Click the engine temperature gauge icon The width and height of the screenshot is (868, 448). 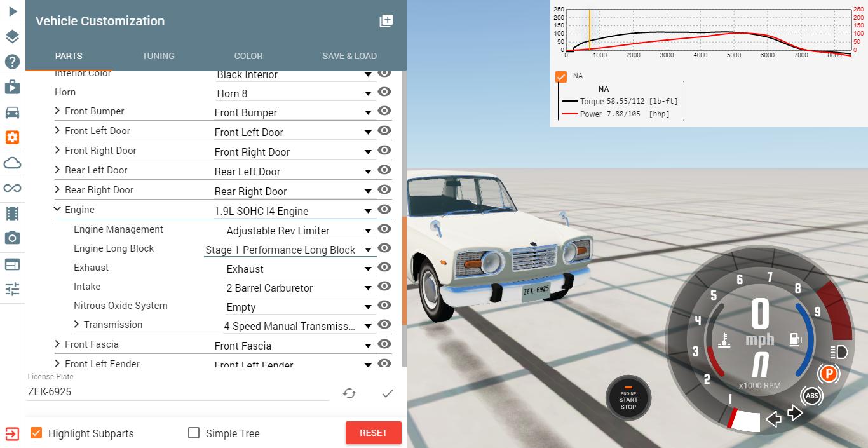(724, 340)
